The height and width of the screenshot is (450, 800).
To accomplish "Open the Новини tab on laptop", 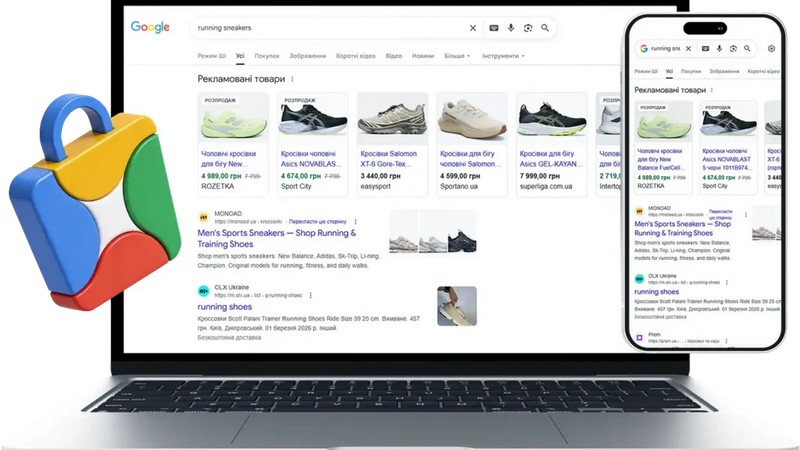I will 423,56.
